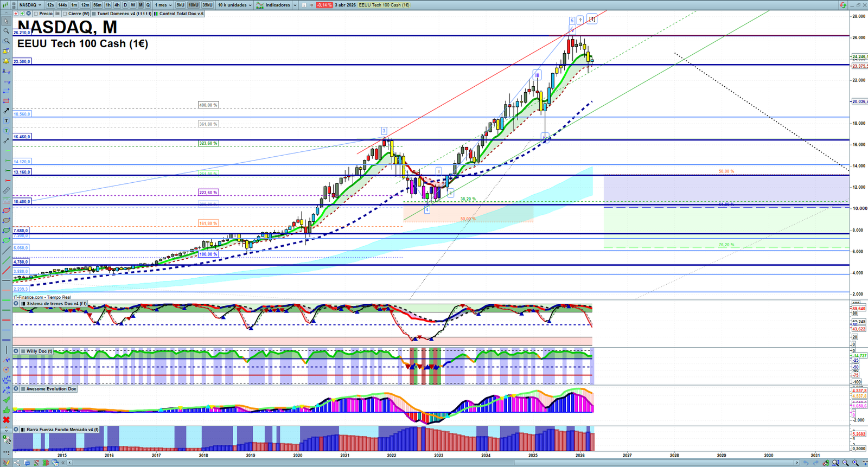868x467 pixels.
Task: Click the pencil drawing icon at bottom-left corner
Action: point(7,463)
